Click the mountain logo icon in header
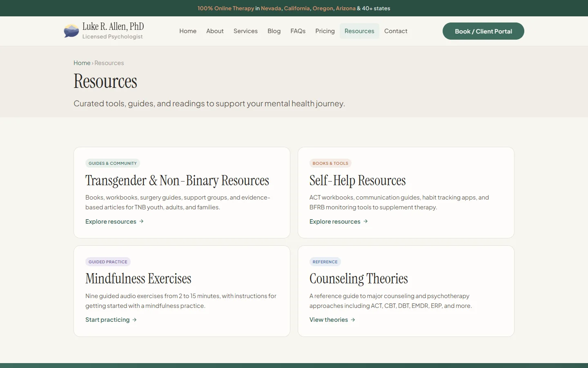Screen dimensions: 588x368 [71, 31]
